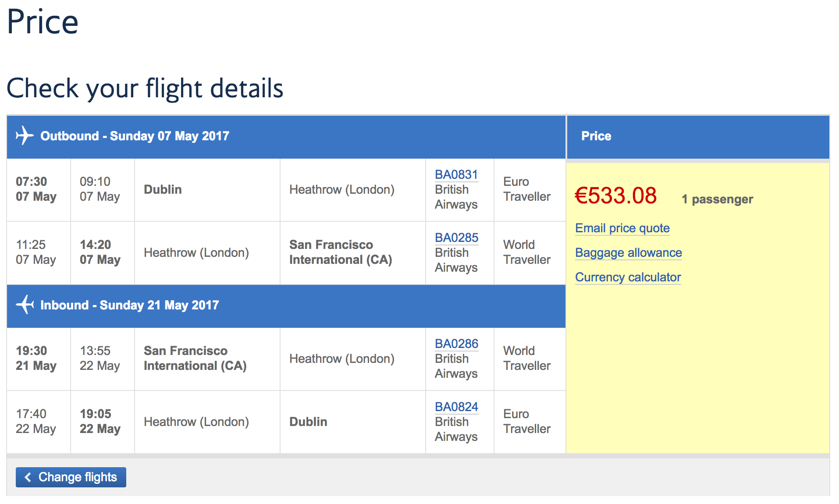This screenshot has height=504, width=839.
Task: Open flight BA0831 details link
Action: [x=456, y=174]
